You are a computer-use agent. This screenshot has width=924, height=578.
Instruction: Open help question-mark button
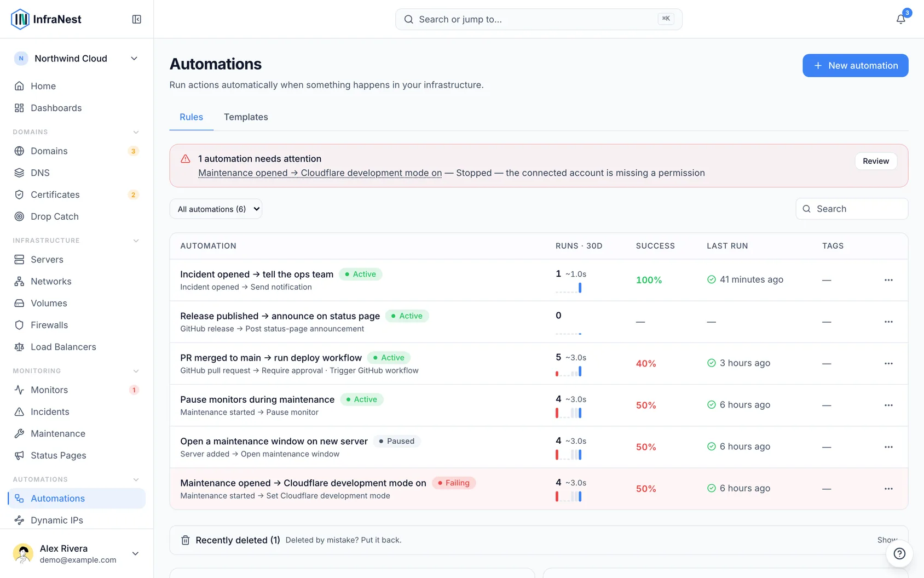899,553
